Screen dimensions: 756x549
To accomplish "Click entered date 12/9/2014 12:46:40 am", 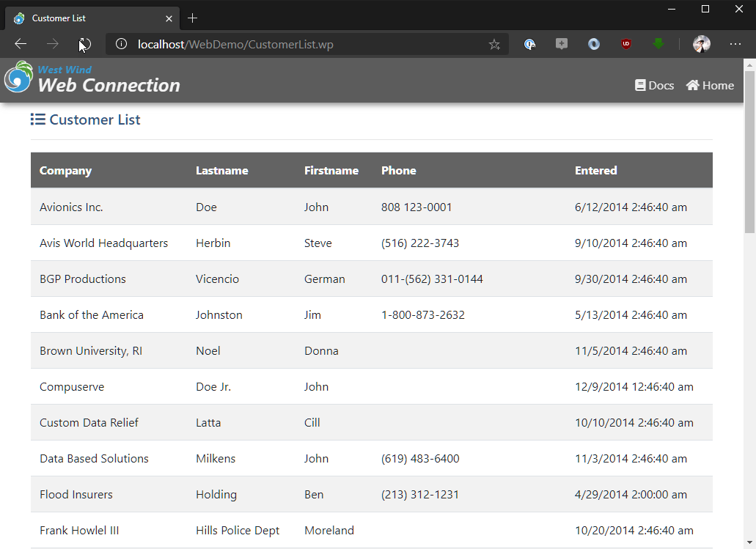I will [x=634, y=386].
